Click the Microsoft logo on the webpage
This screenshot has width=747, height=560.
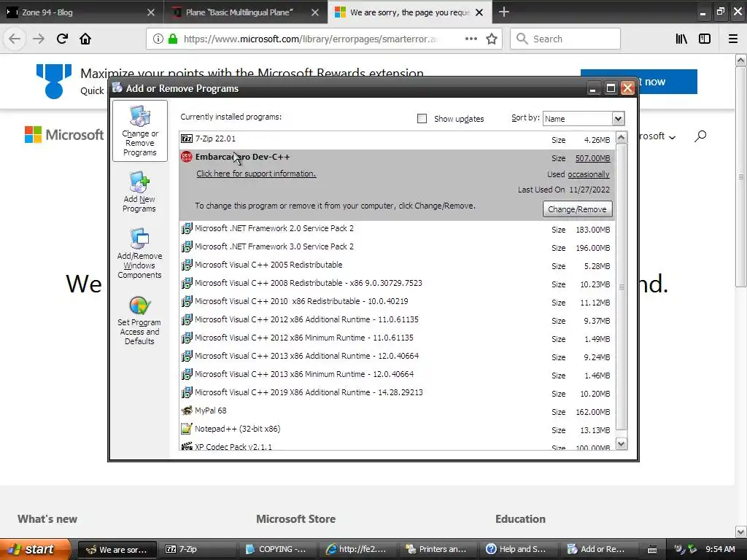(64, 135)
